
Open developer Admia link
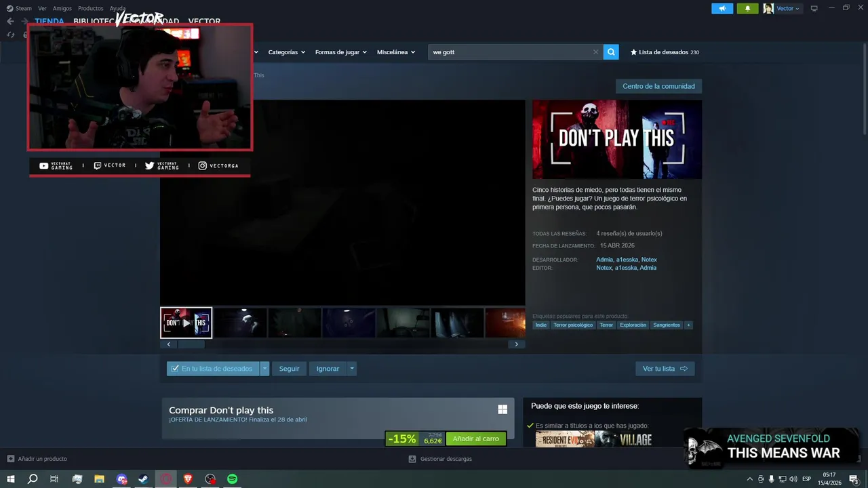coord(604,260)
